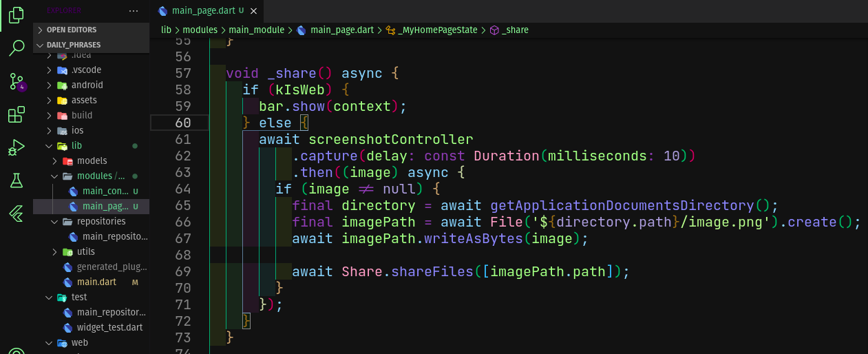This screenshot has width=868, height=354.
Task: Open the Run and Debug view
Action: 17,148
